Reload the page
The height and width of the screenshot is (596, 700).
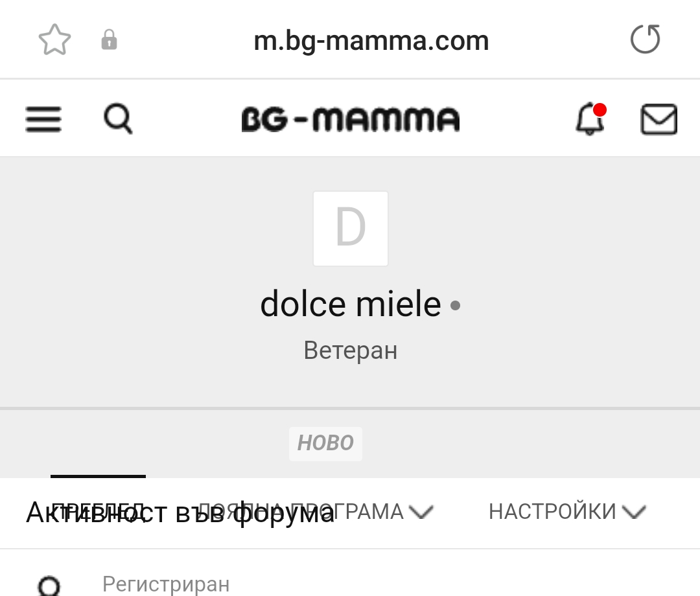645,40
